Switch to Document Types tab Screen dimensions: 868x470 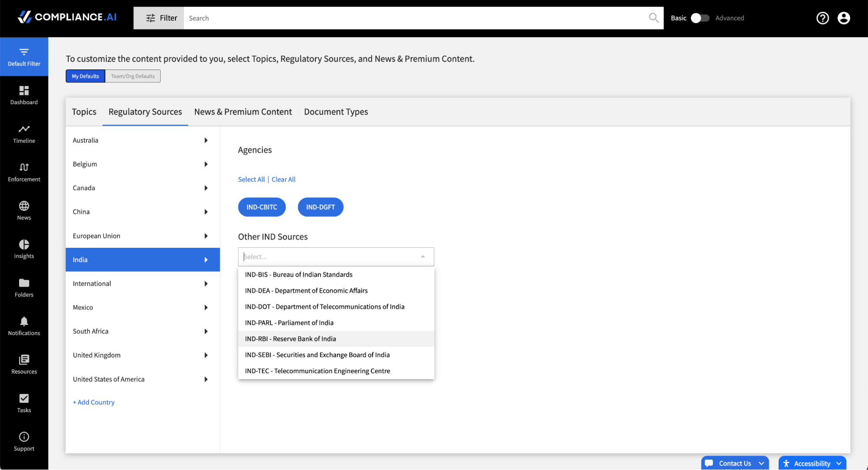pyautogui.click(x=336, y=112)
